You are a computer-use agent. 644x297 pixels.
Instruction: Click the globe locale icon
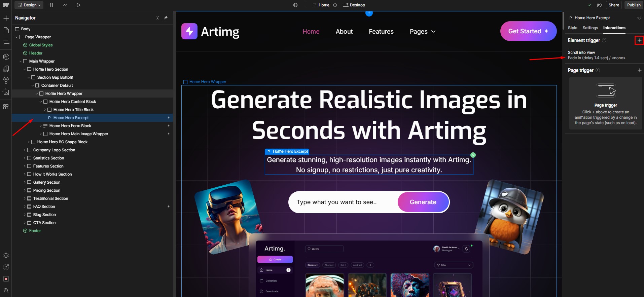(295, 5)
